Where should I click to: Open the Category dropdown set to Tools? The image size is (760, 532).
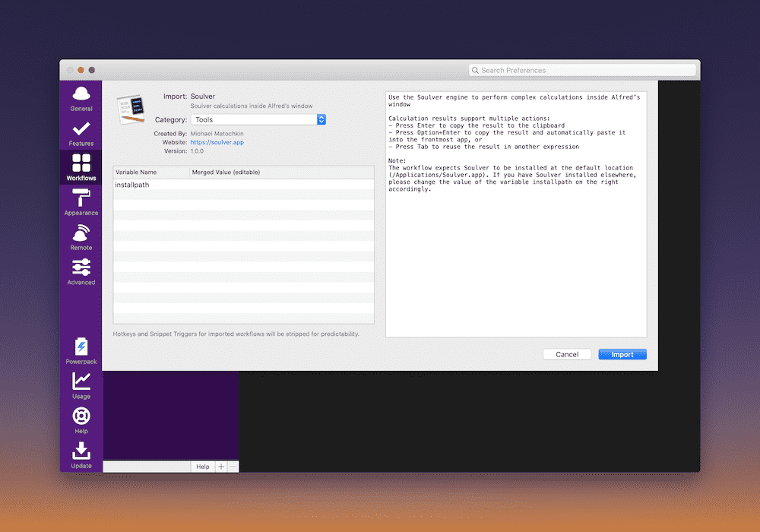[258, 119]
